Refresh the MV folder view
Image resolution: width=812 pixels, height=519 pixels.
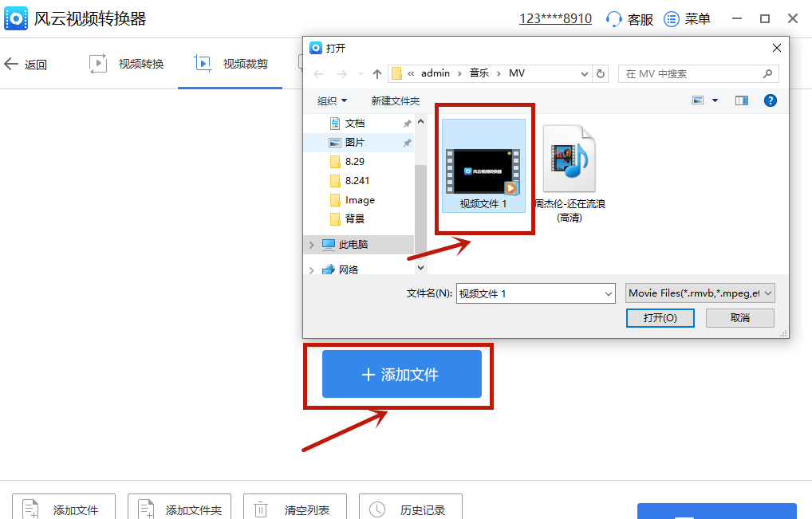coord(600,74)
